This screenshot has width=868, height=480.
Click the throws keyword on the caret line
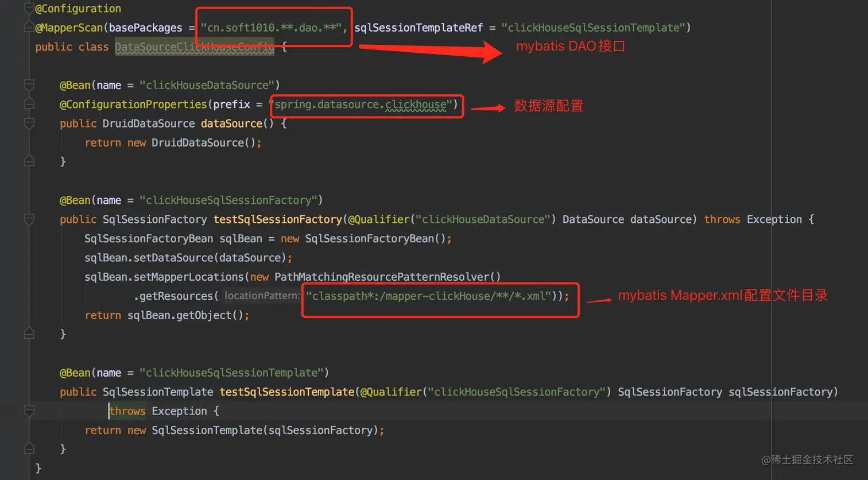pyautogui.click(x=127, y=411)
